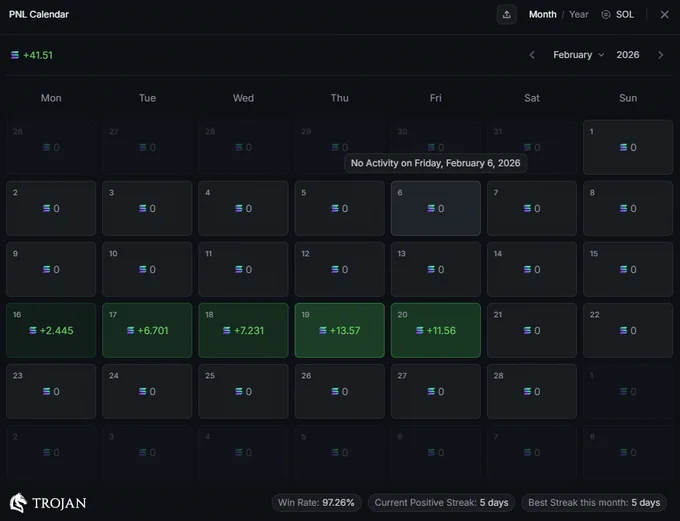Select day 1 cell under the Sun column
Screen dimensions: 680x521
point(628,147)
